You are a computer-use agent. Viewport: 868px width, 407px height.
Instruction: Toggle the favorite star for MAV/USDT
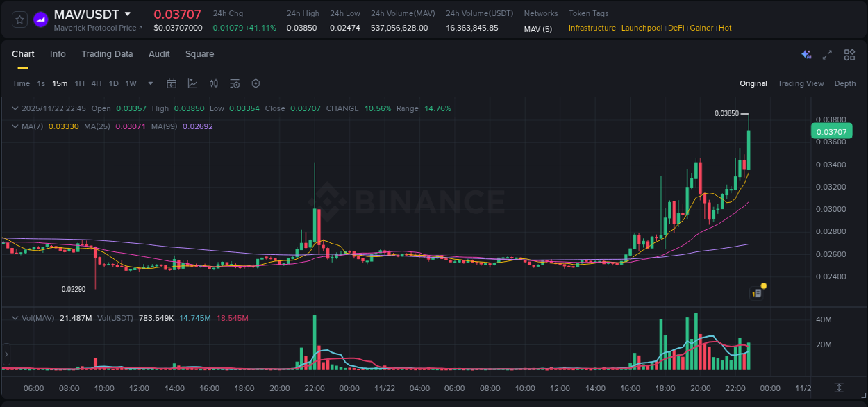[x=19, y=19]
